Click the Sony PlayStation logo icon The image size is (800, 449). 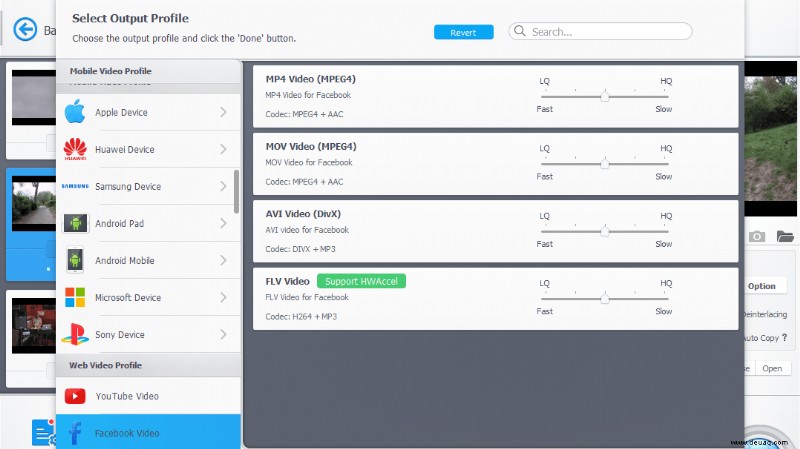75,334
